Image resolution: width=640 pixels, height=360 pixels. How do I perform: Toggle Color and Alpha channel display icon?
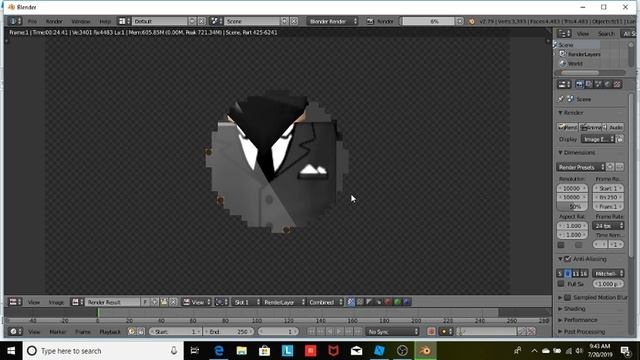click(351, 302)
